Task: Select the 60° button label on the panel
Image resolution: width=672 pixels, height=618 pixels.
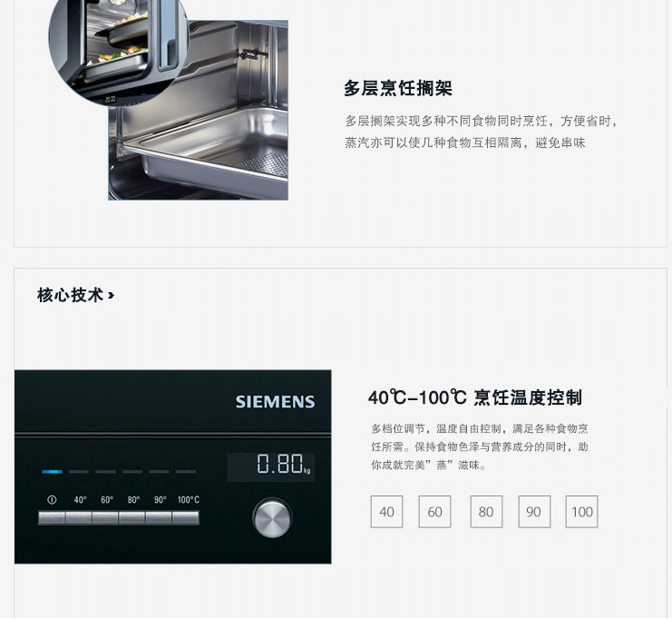Action: pyautogui.click(x=107, y=500)
